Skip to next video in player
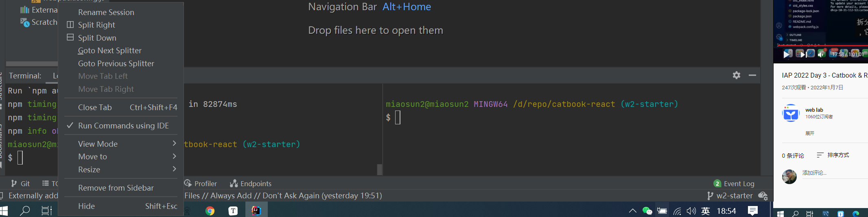868x217 pixels. coord(803,54)
